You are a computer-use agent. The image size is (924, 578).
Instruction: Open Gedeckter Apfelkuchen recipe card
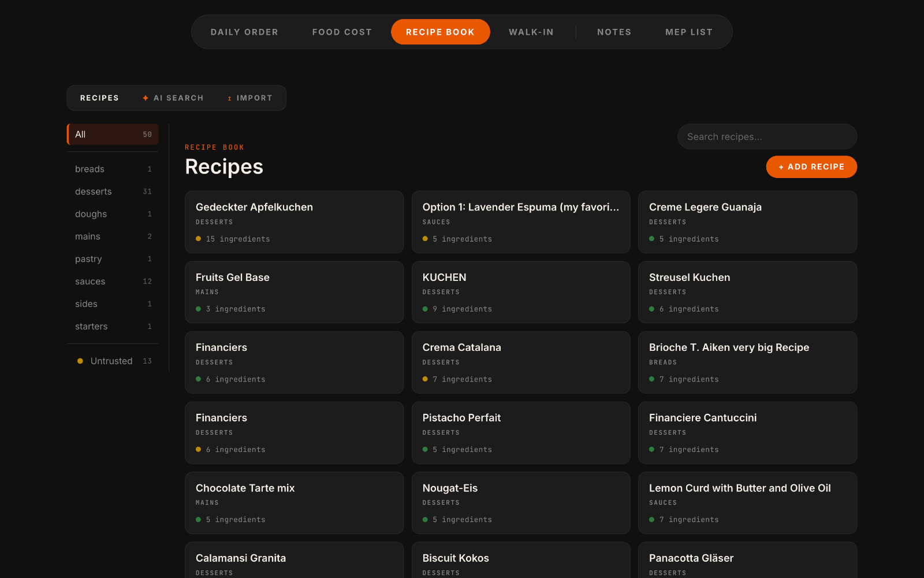294,222
